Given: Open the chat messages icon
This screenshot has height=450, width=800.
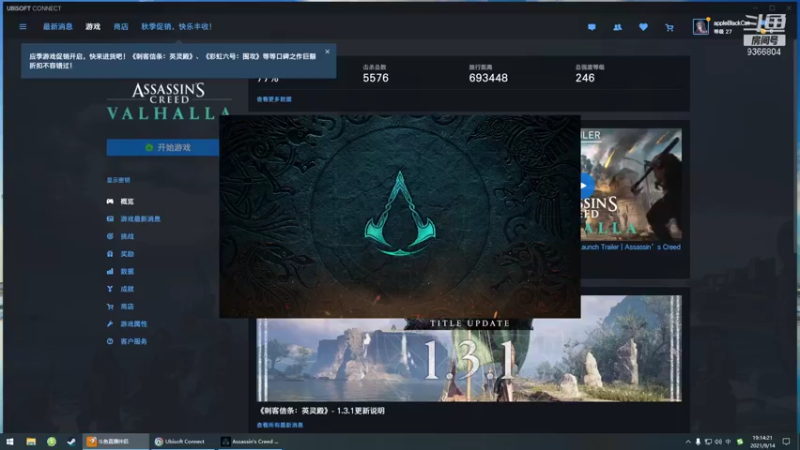Looking at the screenshot, I should coord(592,27).
